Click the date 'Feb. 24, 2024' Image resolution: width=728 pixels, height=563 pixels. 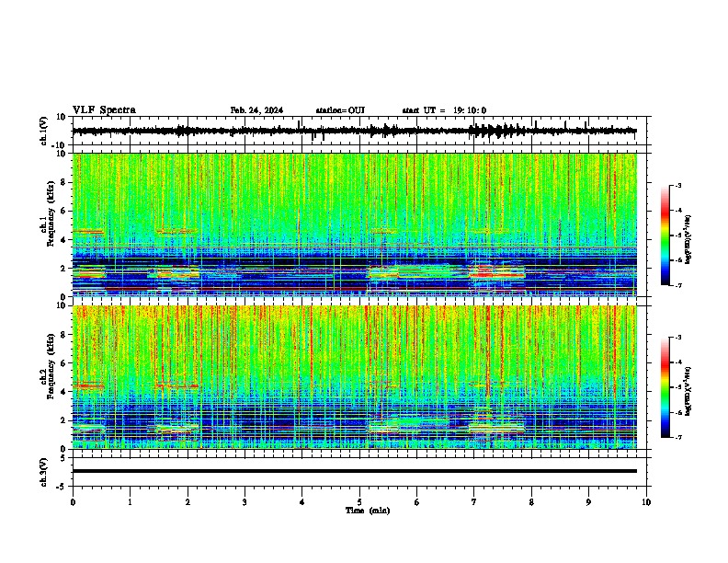point(256,110)
